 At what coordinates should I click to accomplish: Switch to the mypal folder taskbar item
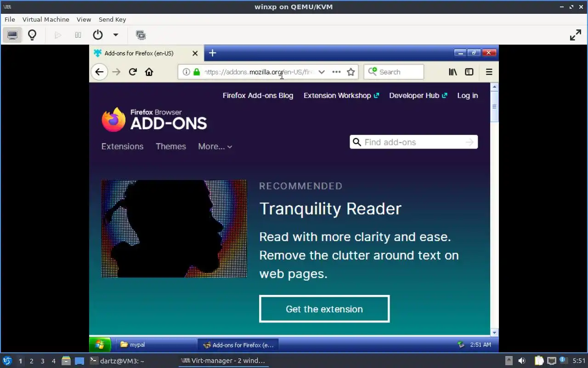tap(155, 345)
